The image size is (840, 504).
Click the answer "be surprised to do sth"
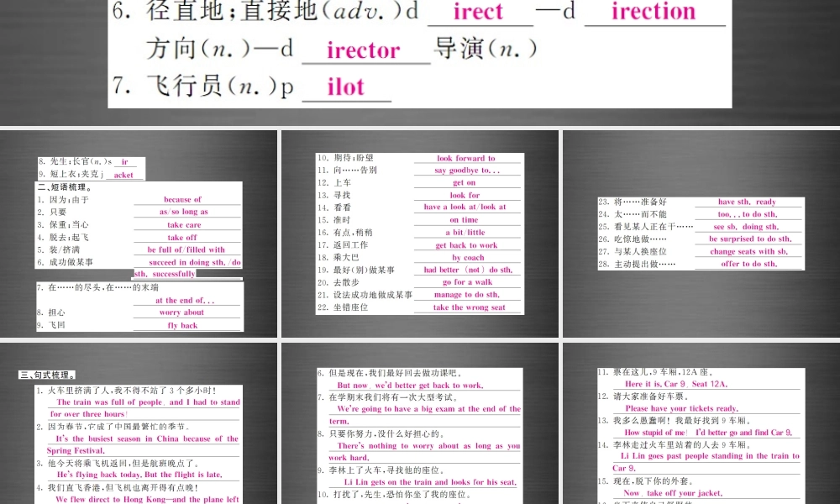pos(749,238)
